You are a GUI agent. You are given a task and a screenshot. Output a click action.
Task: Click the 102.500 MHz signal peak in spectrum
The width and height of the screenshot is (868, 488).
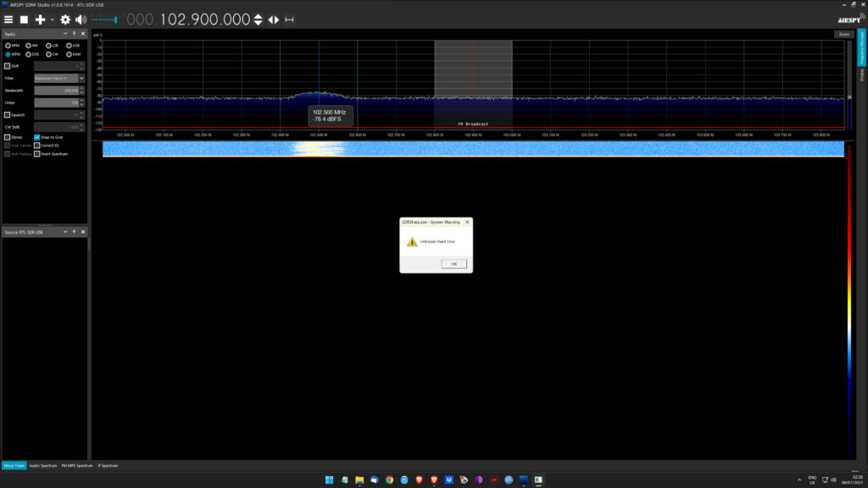coord(319,93)
